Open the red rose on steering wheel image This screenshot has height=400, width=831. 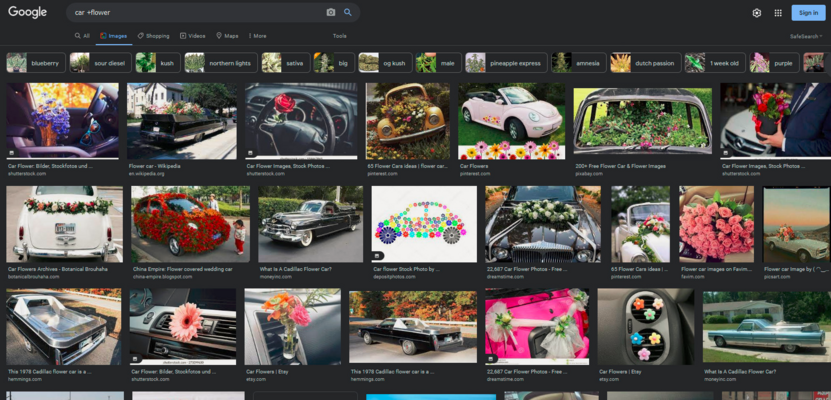pos(301,121)
